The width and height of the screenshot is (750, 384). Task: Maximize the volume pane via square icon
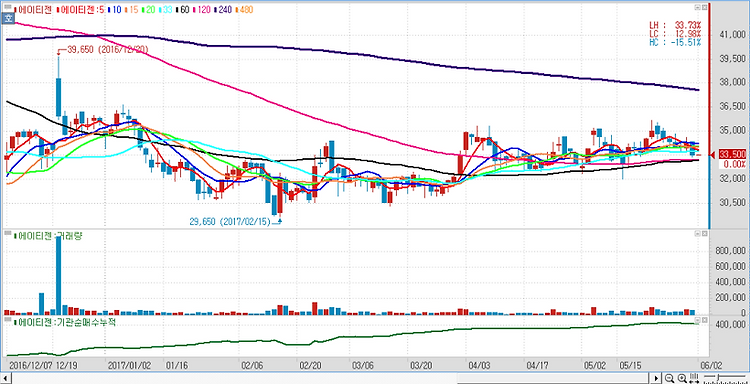pos(704,233)
